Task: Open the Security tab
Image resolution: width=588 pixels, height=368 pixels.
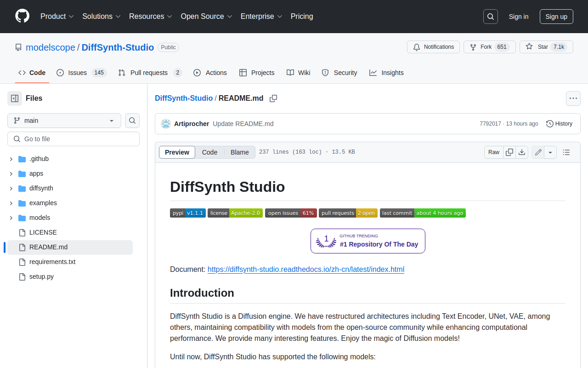Action: 339,73
